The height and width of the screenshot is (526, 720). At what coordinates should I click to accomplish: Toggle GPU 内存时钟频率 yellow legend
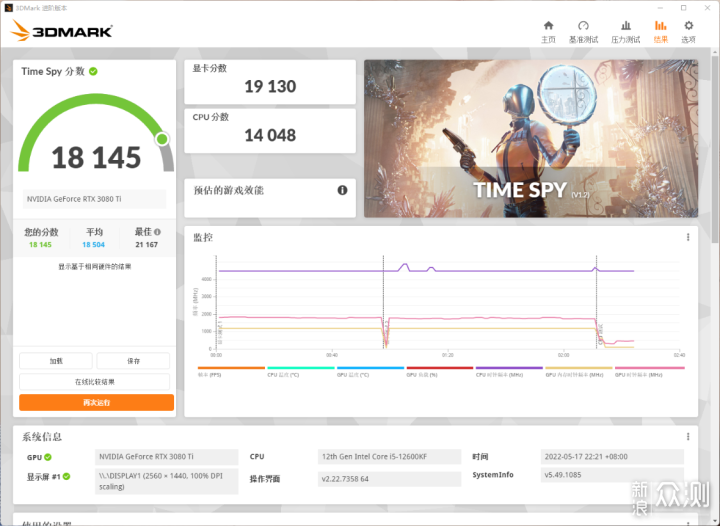579,371
